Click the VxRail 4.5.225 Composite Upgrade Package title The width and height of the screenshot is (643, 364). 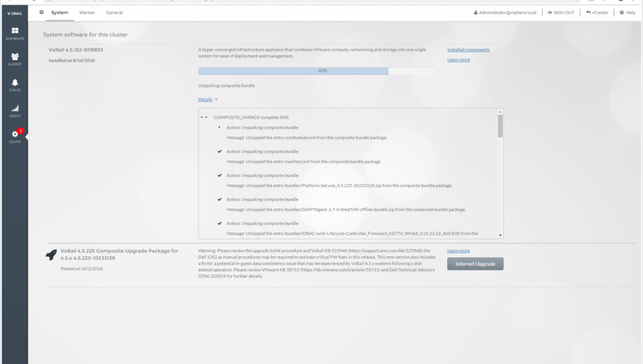[x=119, y=254]
